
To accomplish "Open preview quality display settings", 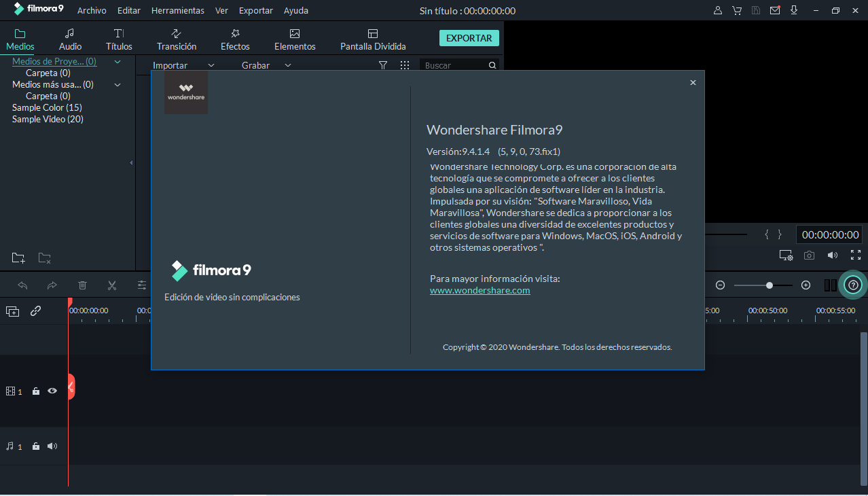I will click(x=786, y=255).
